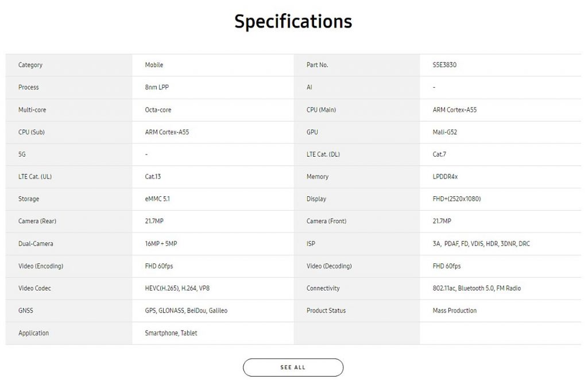Select the Specifications heading
This screenshot has width=588, height=380.
pos(293,21)
